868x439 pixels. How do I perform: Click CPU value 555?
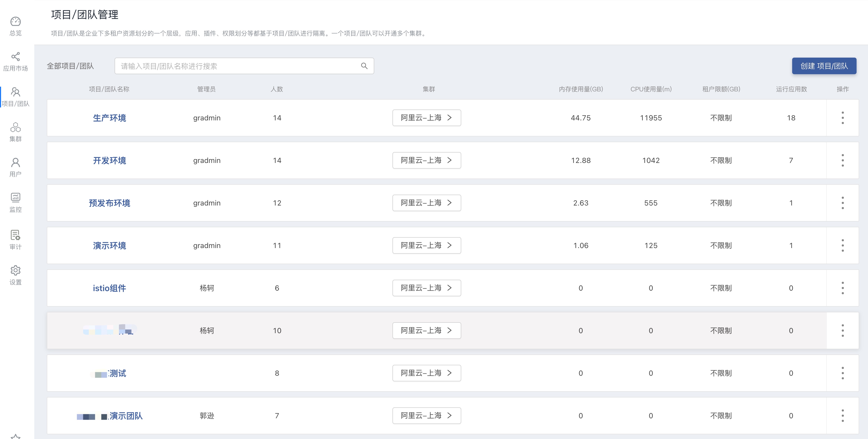(651, 203)
